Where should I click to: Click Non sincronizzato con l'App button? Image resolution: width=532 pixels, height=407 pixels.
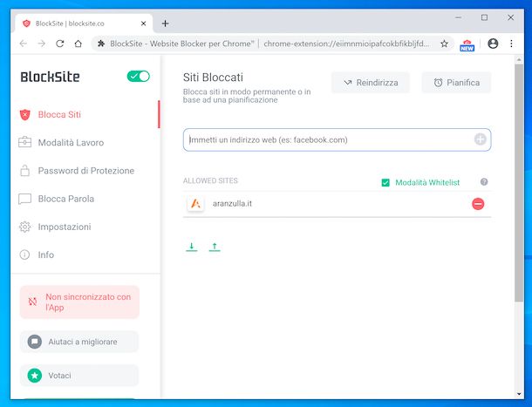point(79,302)
